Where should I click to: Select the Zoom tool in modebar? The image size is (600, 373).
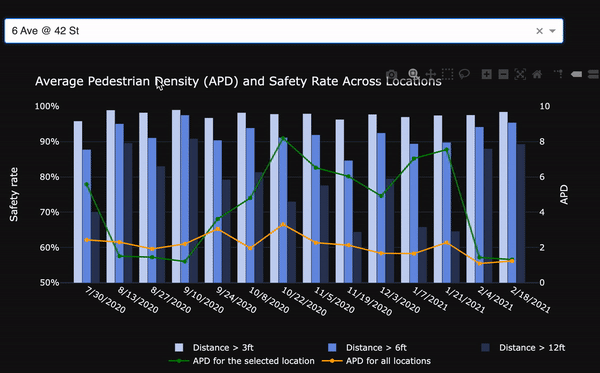click(413, 73)
